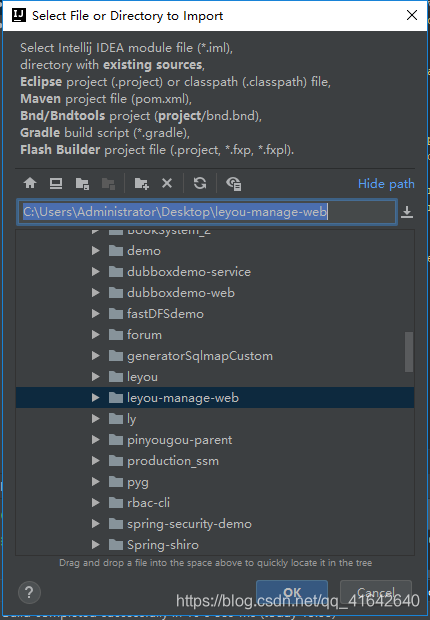Select the leyou directory
430x620 pixels.
pyautogui.click(x=142, y=377)
